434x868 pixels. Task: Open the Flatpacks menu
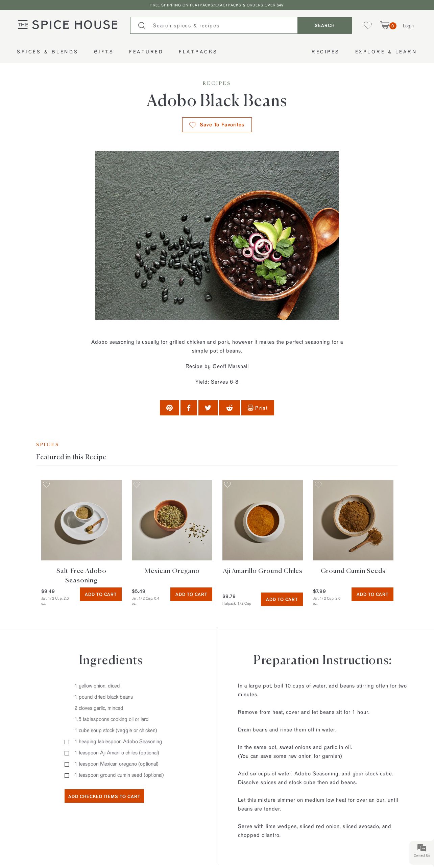tap(198, 52)
